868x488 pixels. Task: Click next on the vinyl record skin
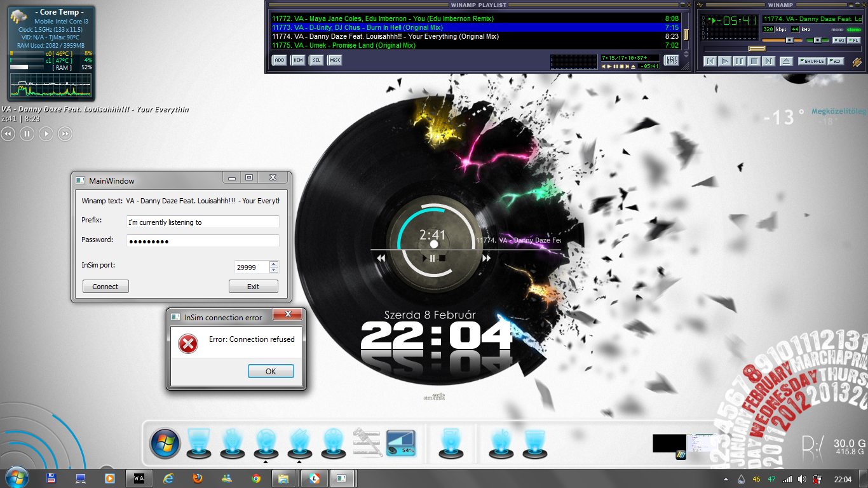(486, 258)
